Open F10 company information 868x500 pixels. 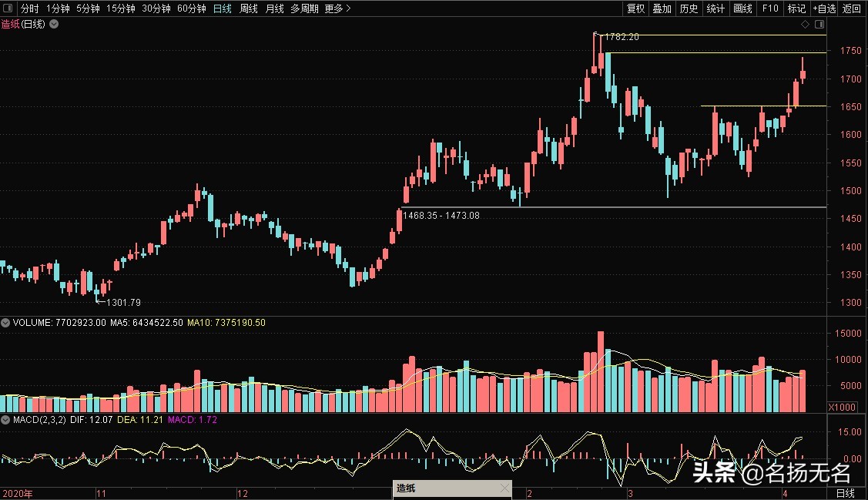pyautogui.click(x=770, y=8)
